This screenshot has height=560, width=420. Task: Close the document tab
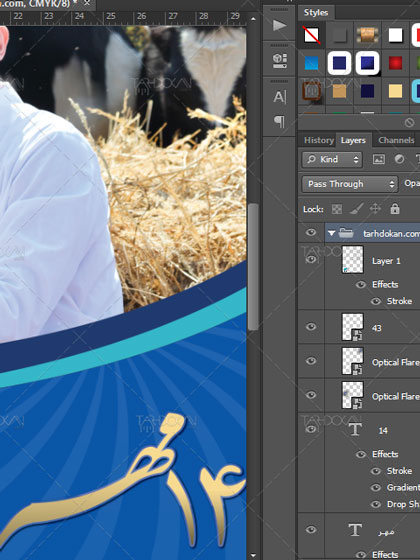[87, 3]
